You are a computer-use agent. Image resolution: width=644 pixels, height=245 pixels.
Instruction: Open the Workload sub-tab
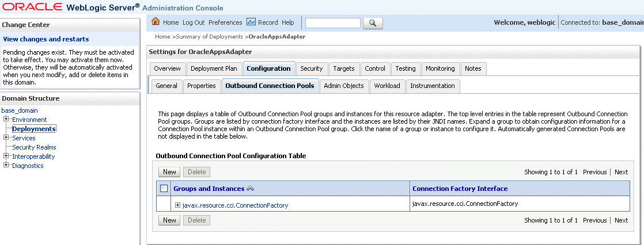(x=387, y=86)
